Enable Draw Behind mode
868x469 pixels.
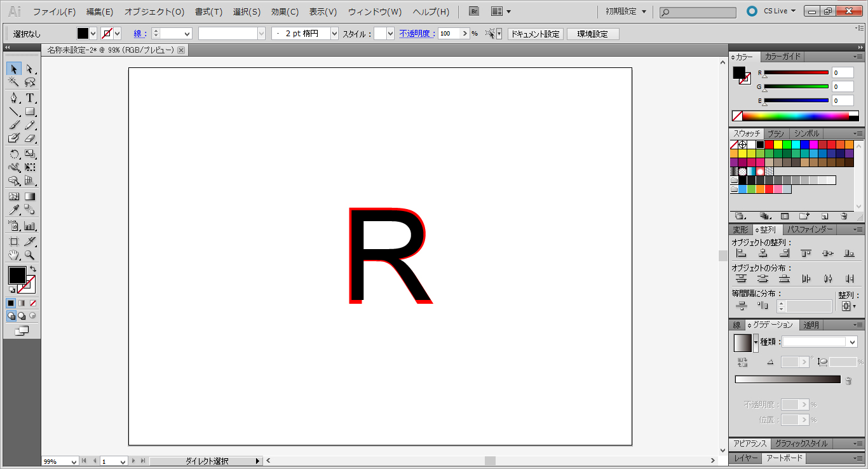tap(22, 315)
